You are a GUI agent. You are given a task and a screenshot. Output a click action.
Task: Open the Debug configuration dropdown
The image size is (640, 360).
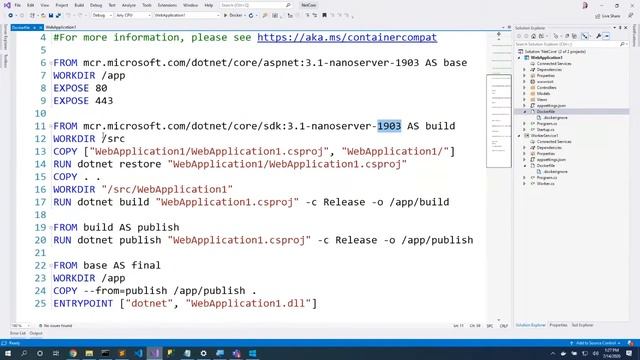point(102,16)
